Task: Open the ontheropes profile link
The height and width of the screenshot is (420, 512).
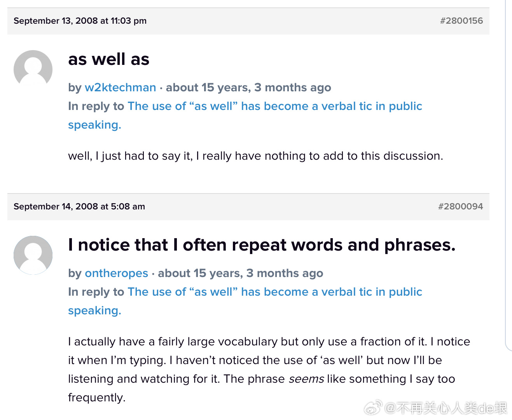Action: (x=116, y=273)
